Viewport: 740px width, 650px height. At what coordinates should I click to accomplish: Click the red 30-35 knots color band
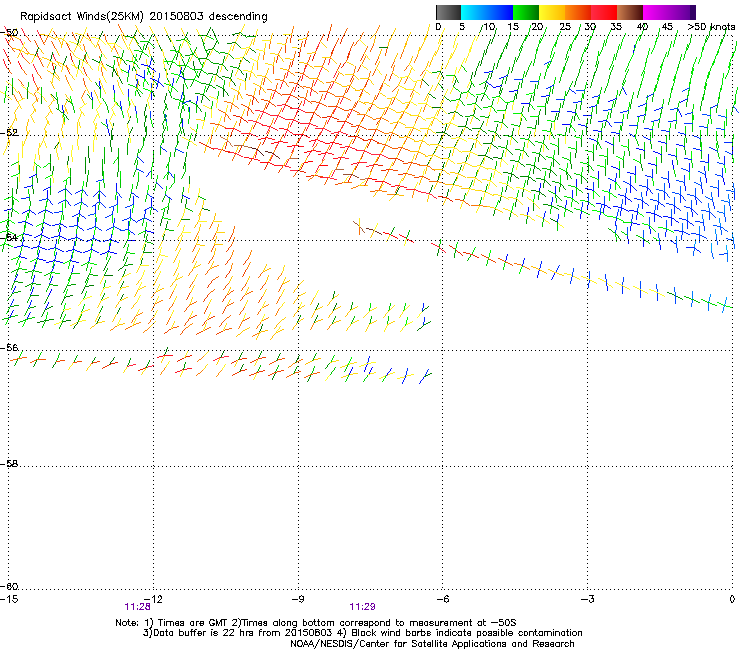(x=604, y=12)
